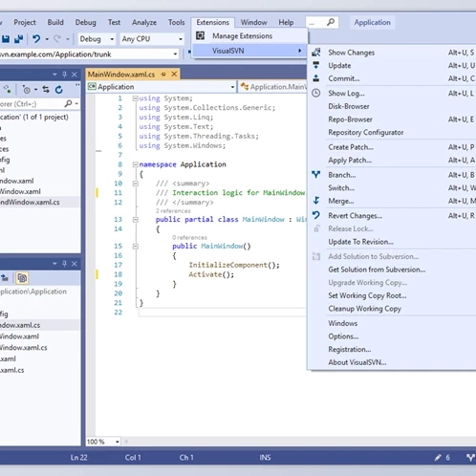
Task: Select Cleanup Working Copy entry
Action: pyautogui.click(x=364, y=309)
